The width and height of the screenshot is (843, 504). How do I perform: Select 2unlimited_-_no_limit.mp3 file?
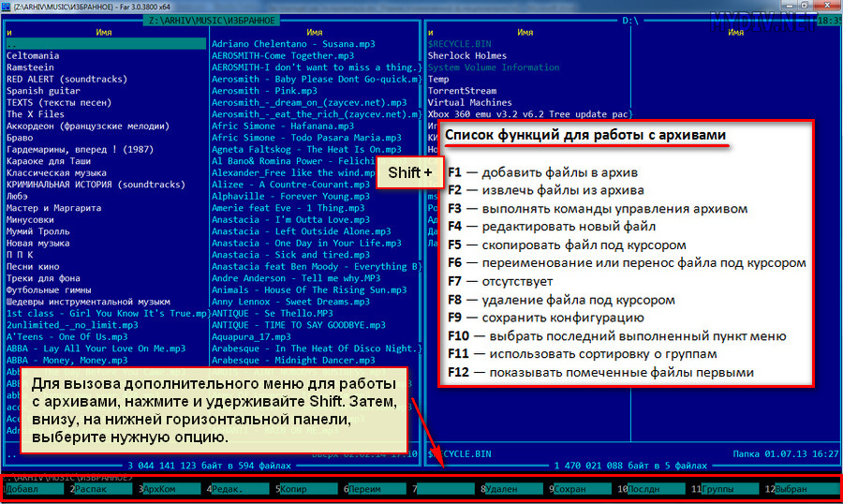(x=72, y=325)
